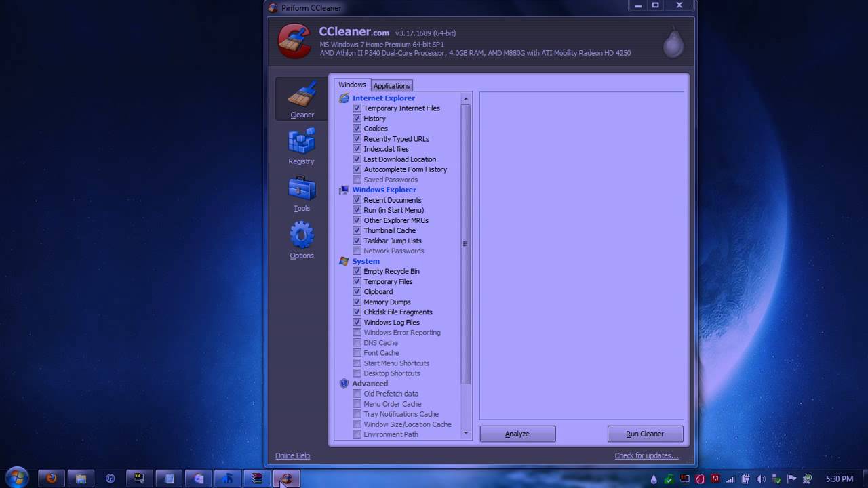Click the Windows Log Files label
Viewport: 868px width, 488px height.
click(x=392, y=323)
